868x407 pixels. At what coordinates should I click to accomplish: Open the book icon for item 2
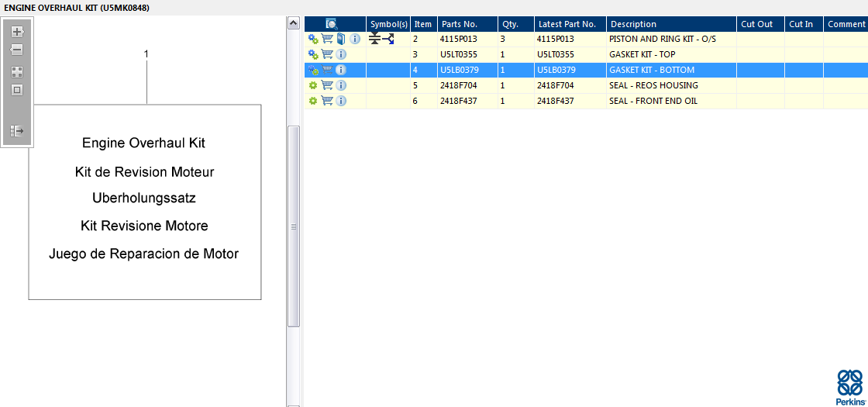coord(341,39)
